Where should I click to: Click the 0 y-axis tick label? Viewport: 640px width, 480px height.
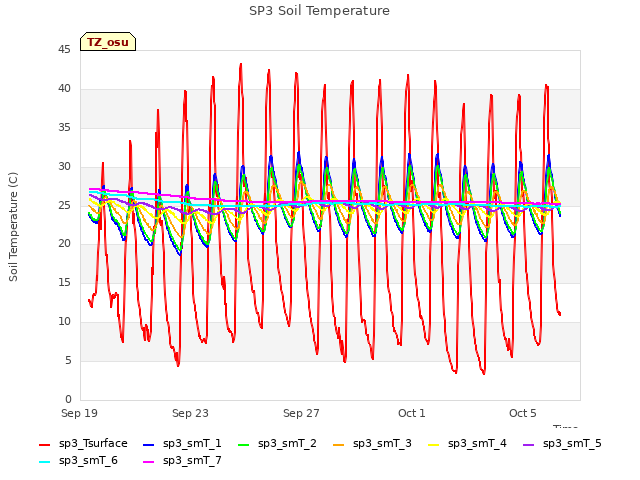coord(68,399)
